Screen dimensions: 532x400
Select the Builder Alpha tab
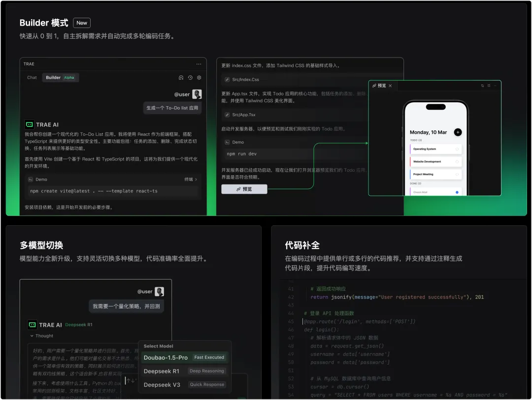61,78
